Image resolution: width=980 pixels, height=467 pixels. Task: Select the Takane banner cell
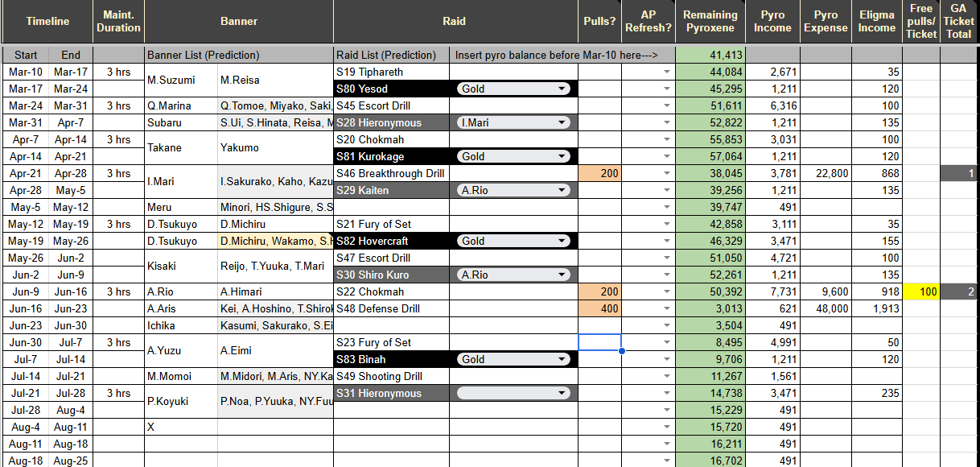click(x=181, y=147)
